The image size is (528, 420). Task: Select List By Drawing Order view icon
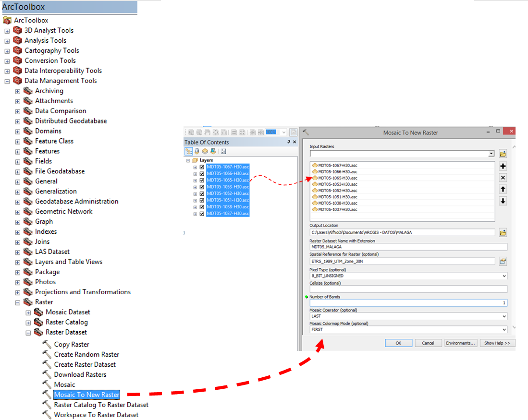point(188,152)
